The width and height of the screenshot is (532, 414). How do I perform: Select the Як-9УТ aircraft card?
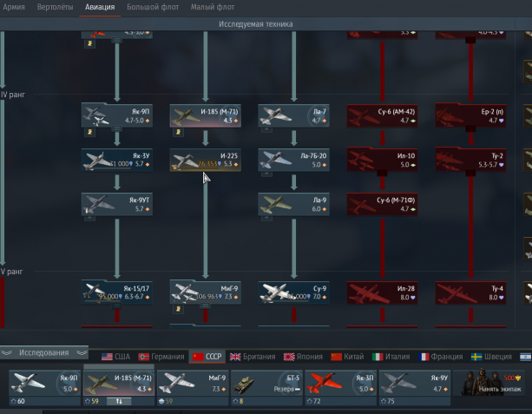(117, 204)
